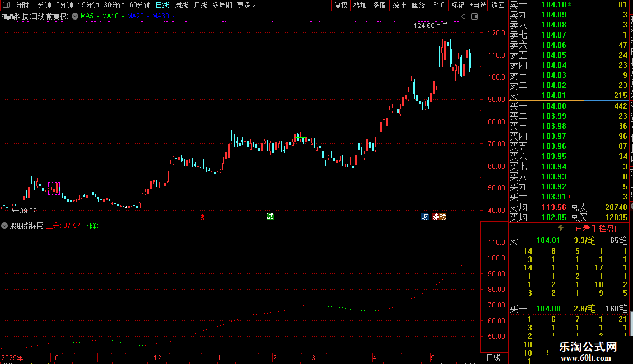633x364 pixels.
Task: Click the 日线 label at bottom right
Action: (494, 357)
